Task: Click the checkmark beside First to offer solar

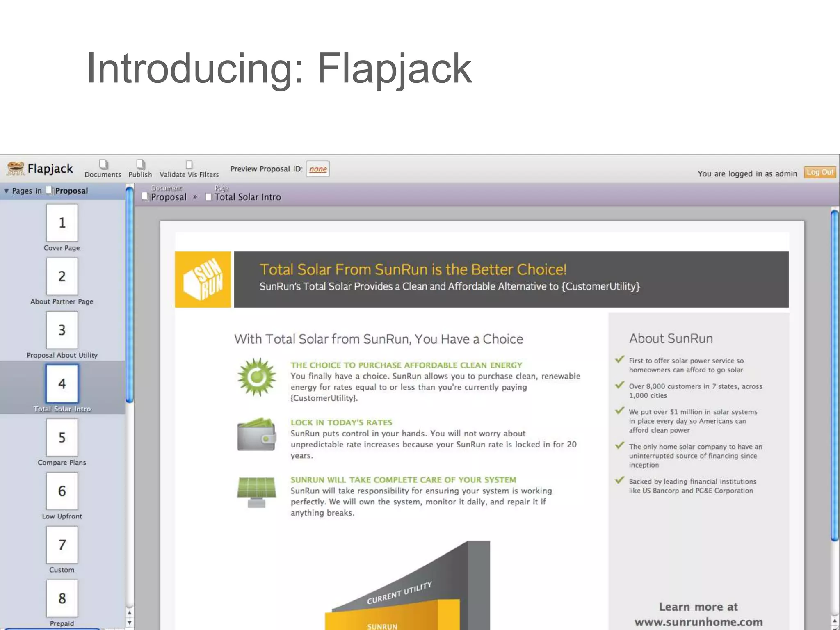Action: pyautogui.click(x=620, y=359)
